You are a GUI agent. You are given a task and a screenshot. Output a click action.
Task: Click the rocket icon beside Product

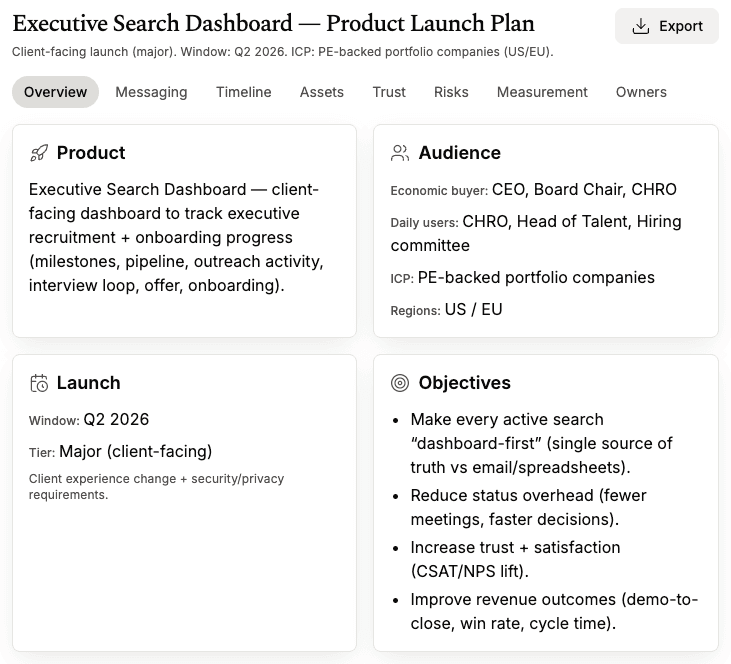coord(39,153)
